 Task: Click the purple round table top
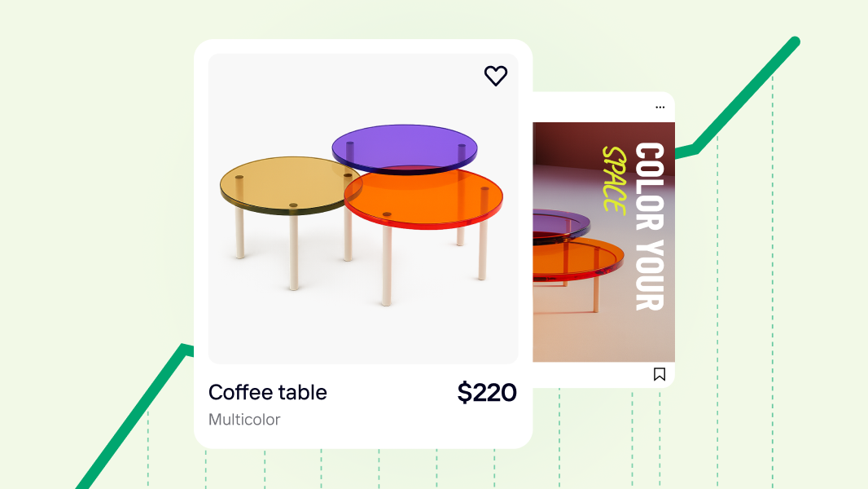(x=405, y=148)
